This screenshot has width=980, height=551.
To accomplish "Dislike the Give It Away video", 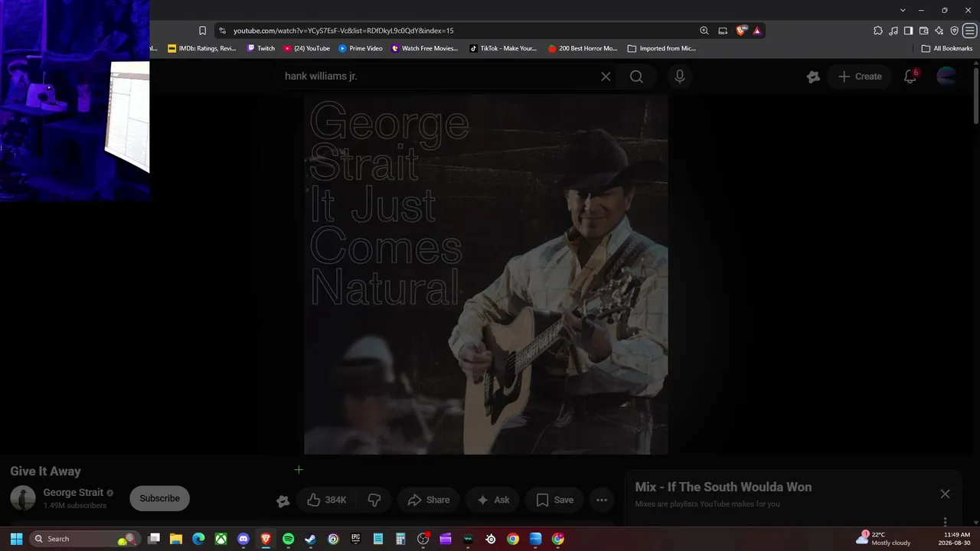I will pyautogui.click(x=374, y=500).
